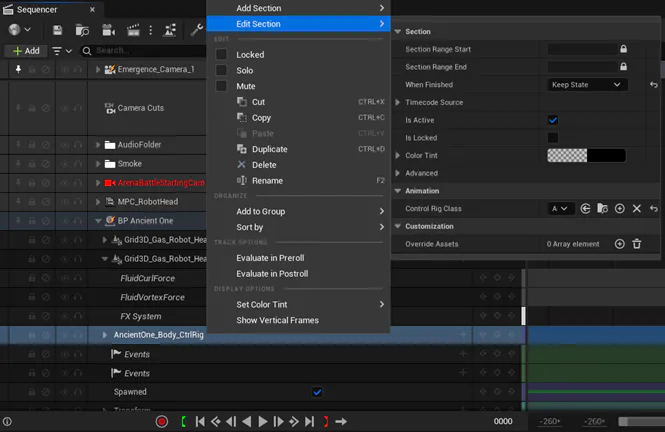This screenshot has height=432, width=665.
Task: Click the Create Camera toolbar icon
Action: click(109, 30)
